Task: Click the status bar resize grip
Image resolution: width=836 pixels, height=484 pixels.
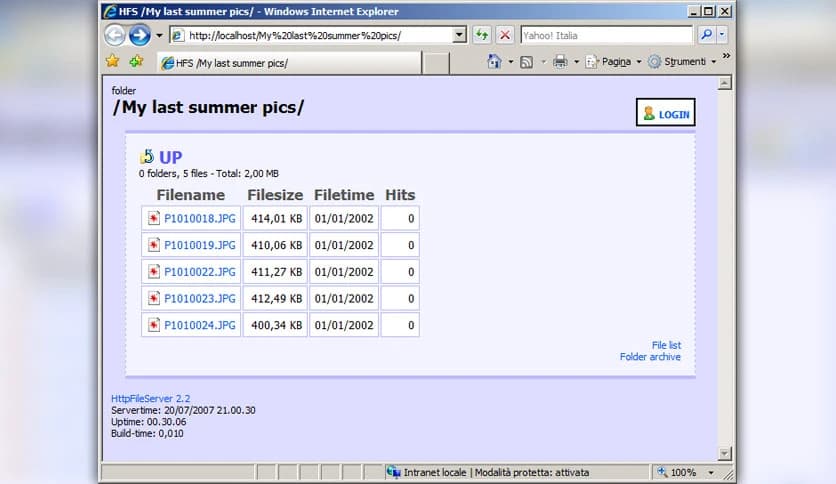Action: pos(728,474)
